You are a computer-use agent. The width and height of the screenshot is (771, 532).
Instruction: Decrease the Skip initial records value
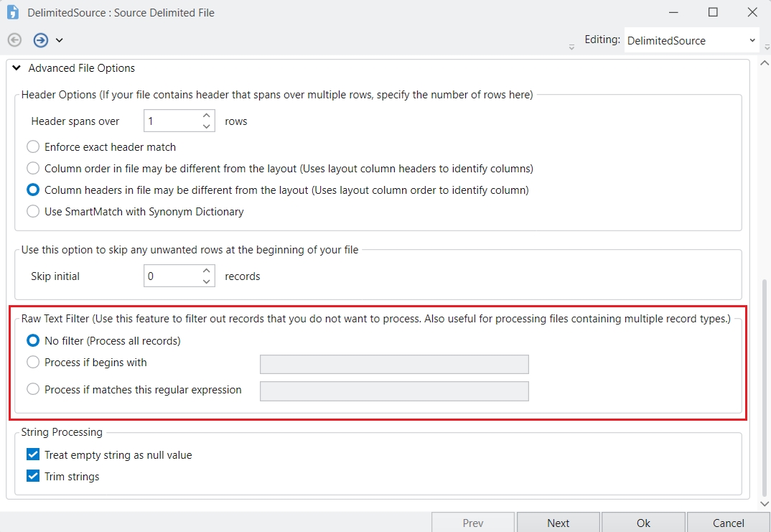207,281
